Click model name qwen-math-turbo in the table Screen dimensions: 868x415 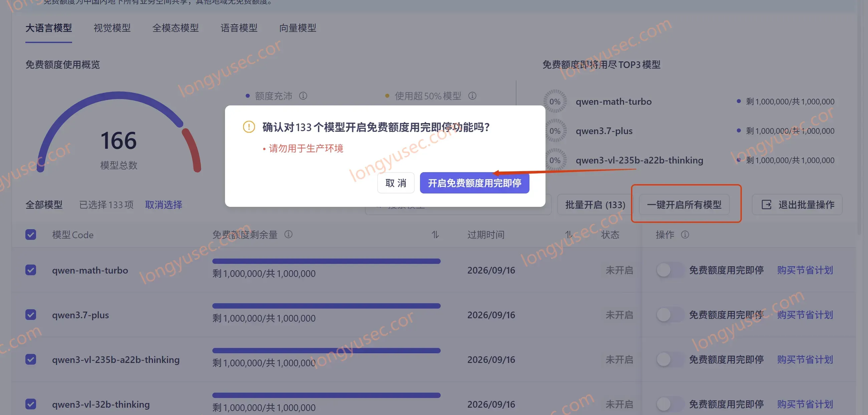click(x=90, y=270)
